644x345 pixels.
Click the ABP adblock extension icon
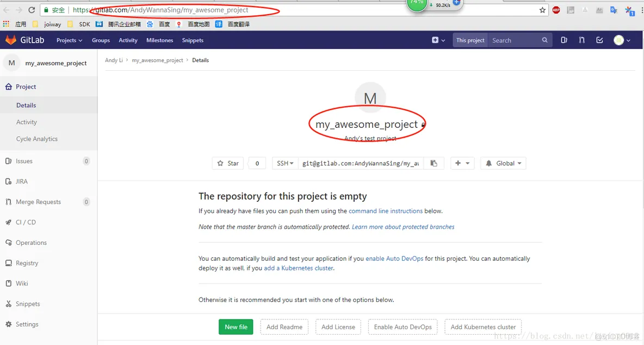click(x=556, y=10)
